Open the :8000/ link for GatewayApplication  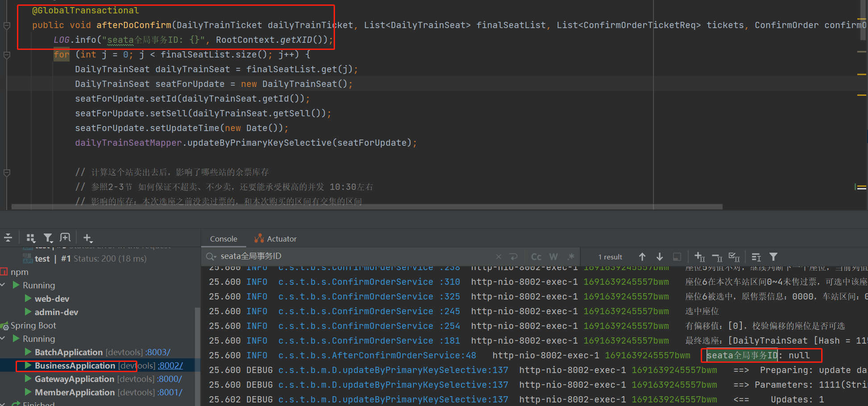pyautogui.click(x=170, y=379)
